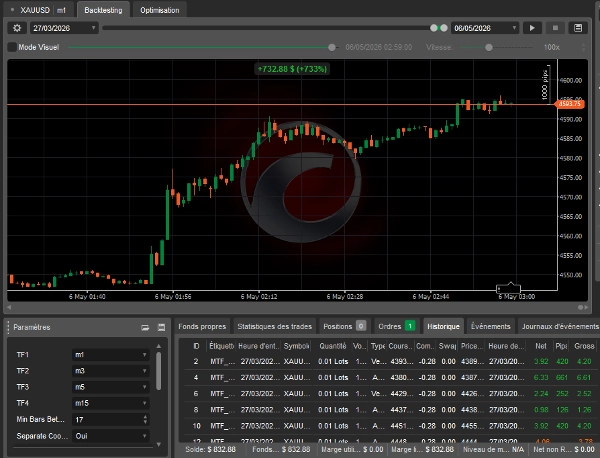Open the Positions tab
This screenshot has height=458, width=600.
click(x=344, y=326)
